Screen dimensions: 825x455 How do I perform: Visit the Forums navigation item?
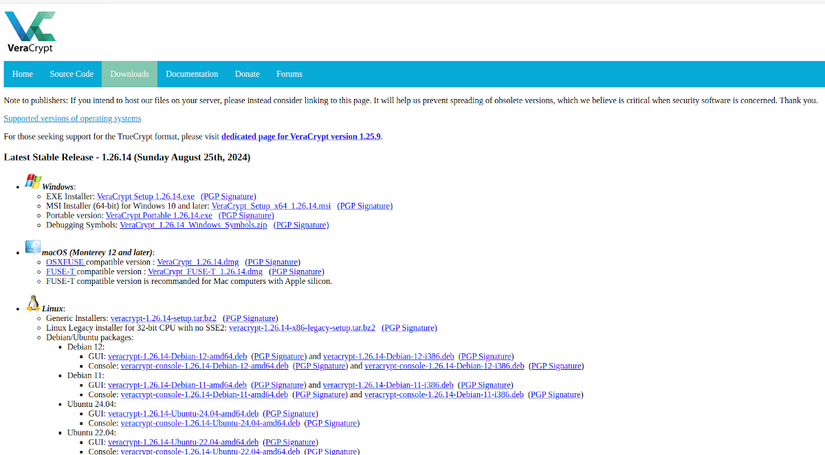click(x=289, y=74)
